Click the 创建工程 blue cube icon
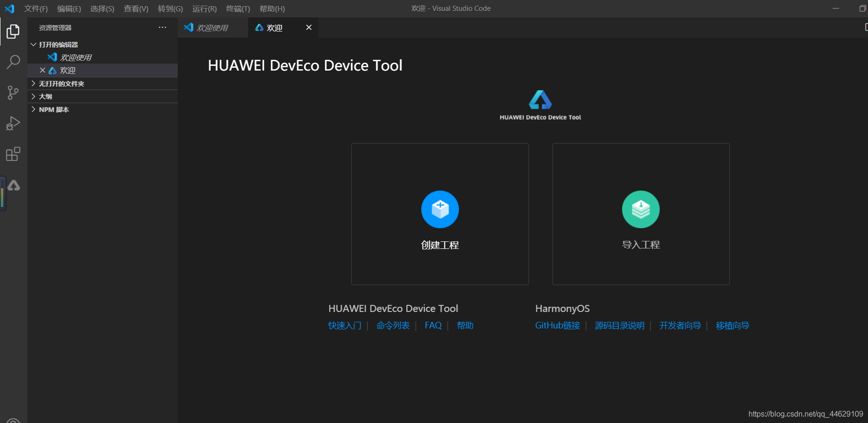 [x=440, y=209]
